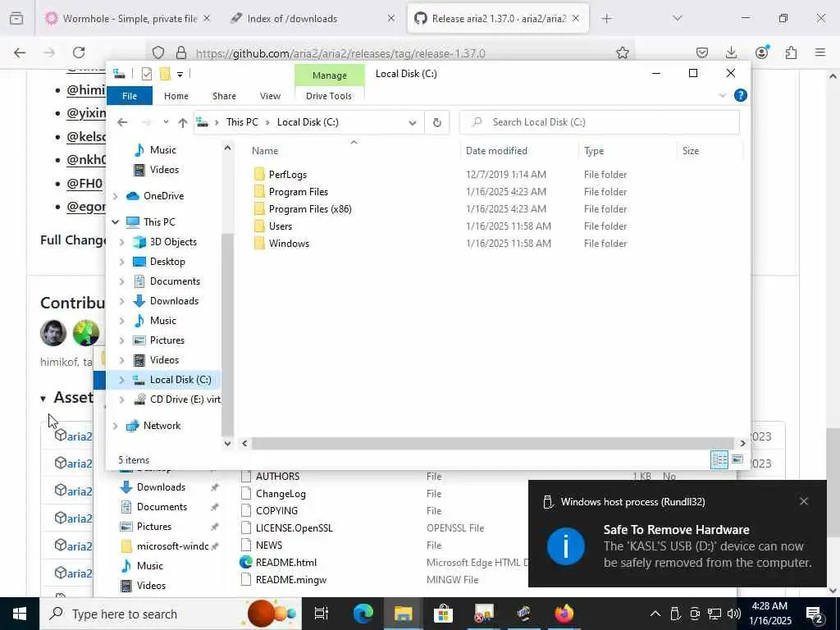Select ChangeLog file in background window
Viewport: 840px width, 630px height.
[x=281, y=494]
